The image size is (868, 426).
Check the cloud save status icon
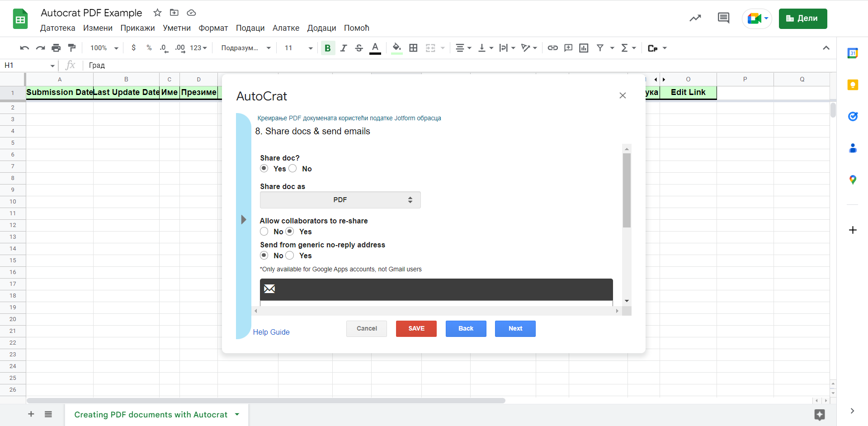click(191, 13)
